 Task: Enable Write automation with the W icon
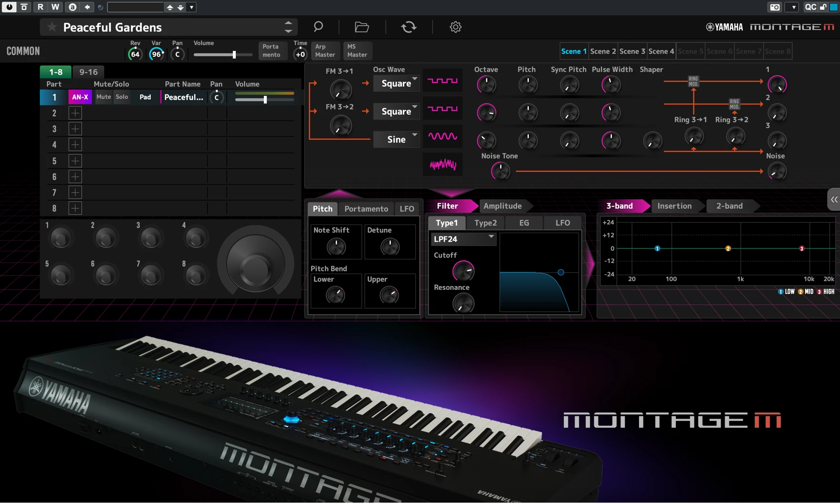click(x=55, y=7)
